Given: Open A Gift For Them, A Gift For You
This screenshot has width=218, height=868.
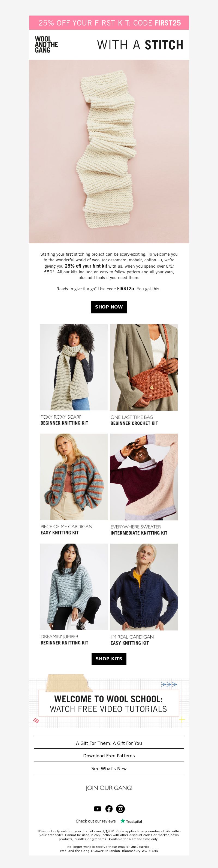Looking at the screenshot, I should [109, 743].
